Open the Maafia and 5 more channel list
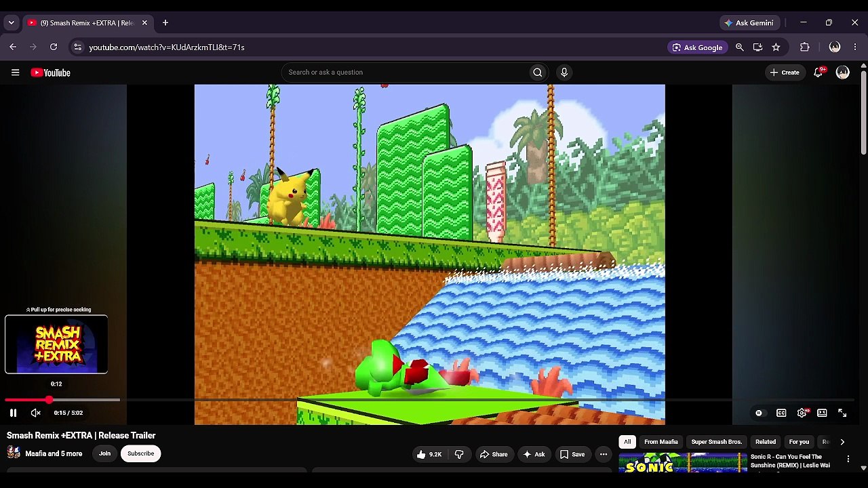This screenshot has width=868, height=488. tap(54, 453)
